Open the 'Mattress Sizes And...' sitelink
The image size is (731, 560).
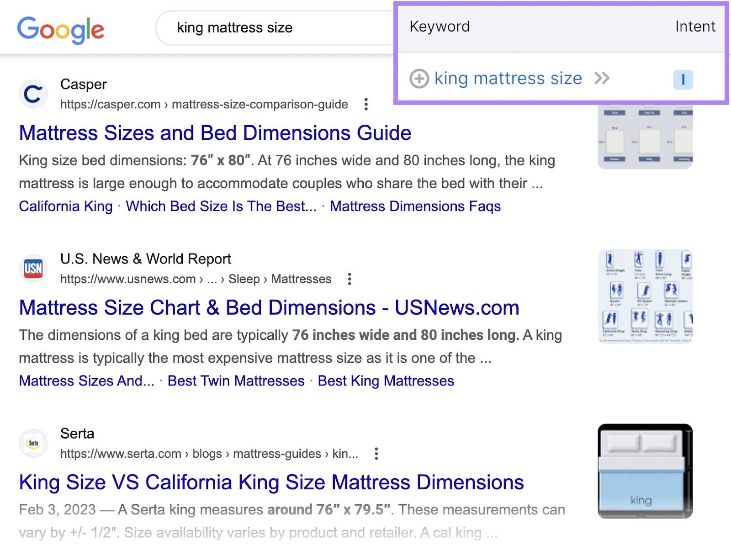coord(87,381)
